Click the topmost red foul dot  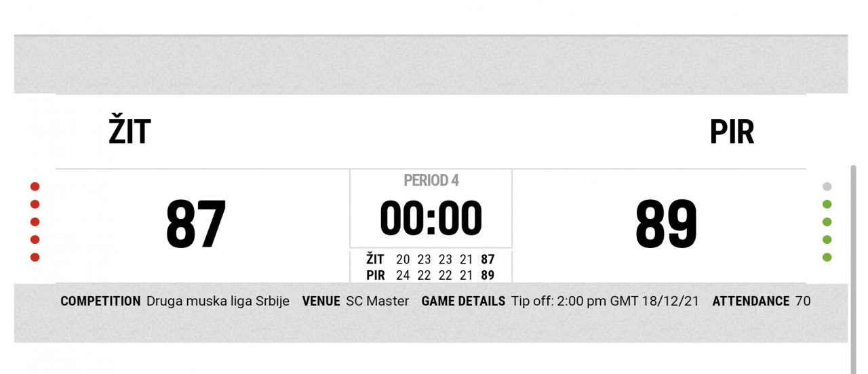click(x=35, y=187)
